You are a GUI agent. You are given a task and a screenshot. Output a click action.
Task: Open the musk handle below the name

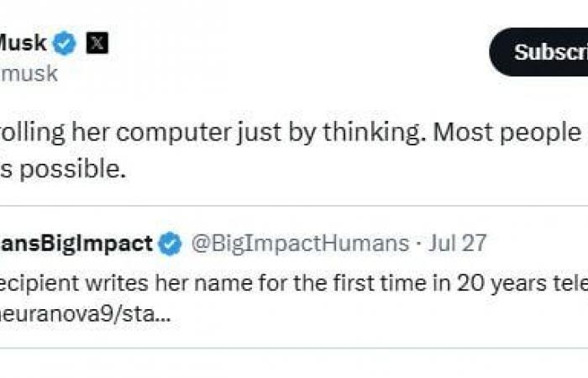(x=29, y=74)
